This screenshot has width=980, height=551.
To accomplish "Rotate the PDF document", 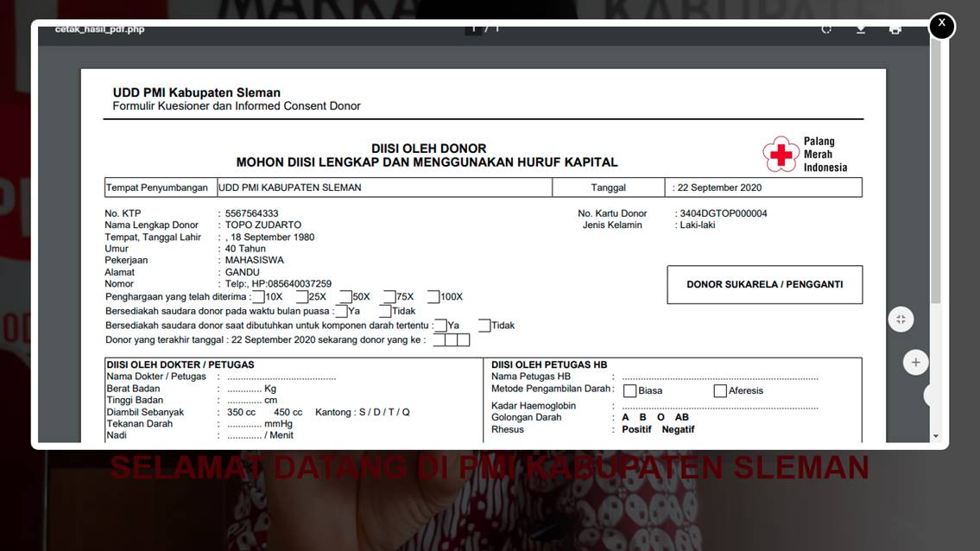I will 826,28.
